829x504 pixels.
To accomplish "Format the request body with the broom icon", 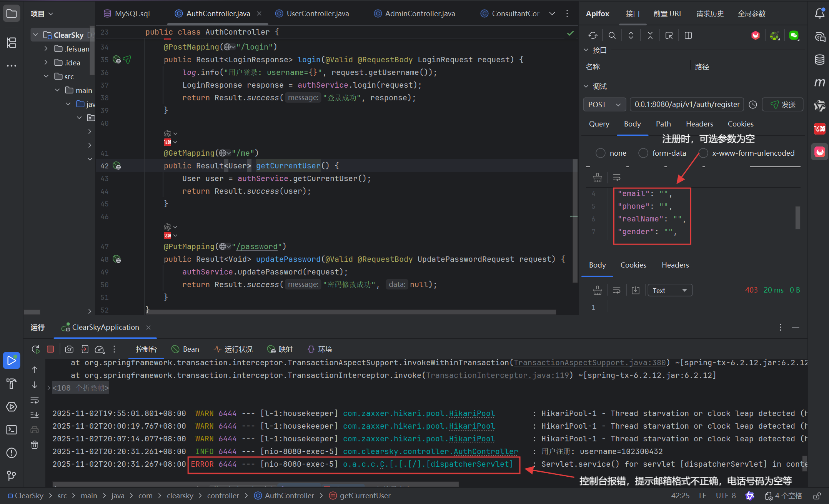I will 598,178.
